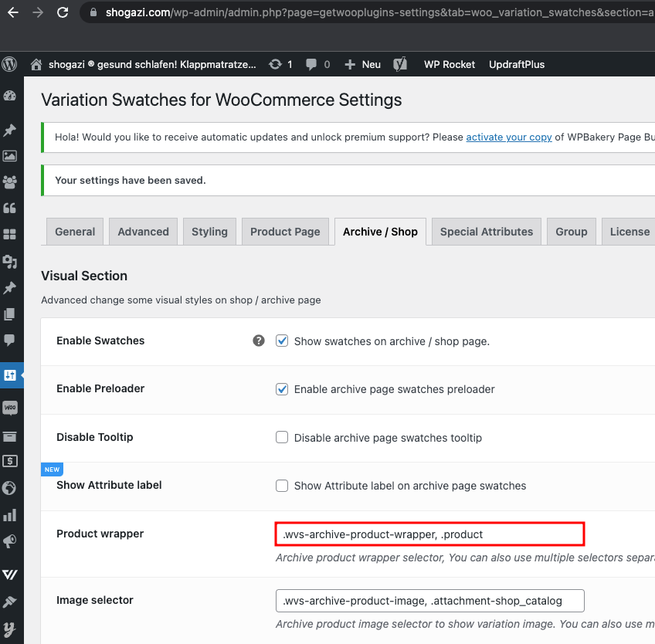Switch to the Product Page tab
Screen dimensions: 655x644
(x=285, y=232)
